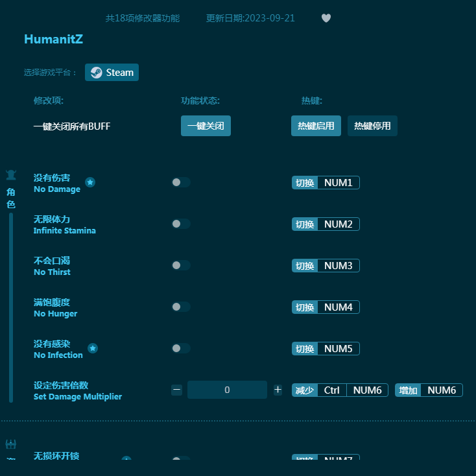
Task: Click the 热键启用 button
Action: (x=316, y=126)
